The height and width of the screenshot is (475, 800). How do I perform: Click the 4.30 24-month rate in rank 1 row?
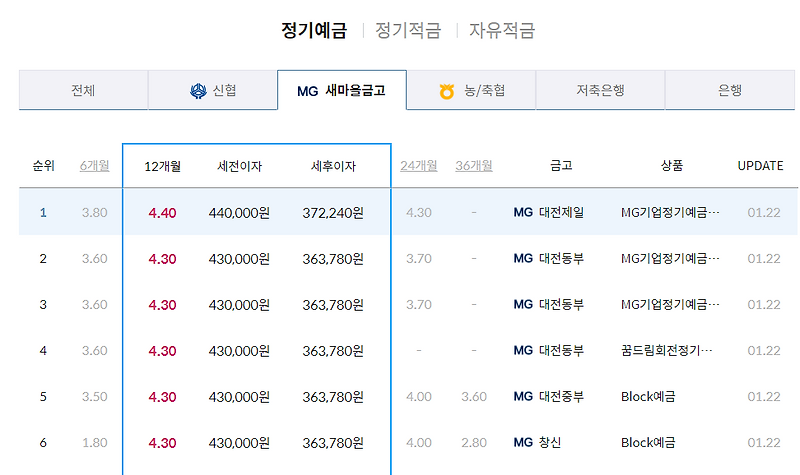pyautogui.click(x=418, y=212)
